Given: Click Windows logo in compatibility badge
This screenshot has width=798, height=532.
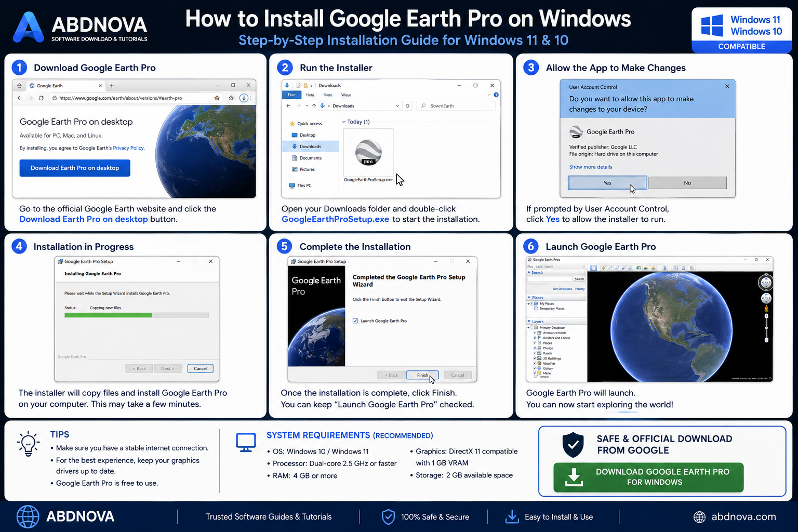Looking at the screenshot, I should (712, 25).
